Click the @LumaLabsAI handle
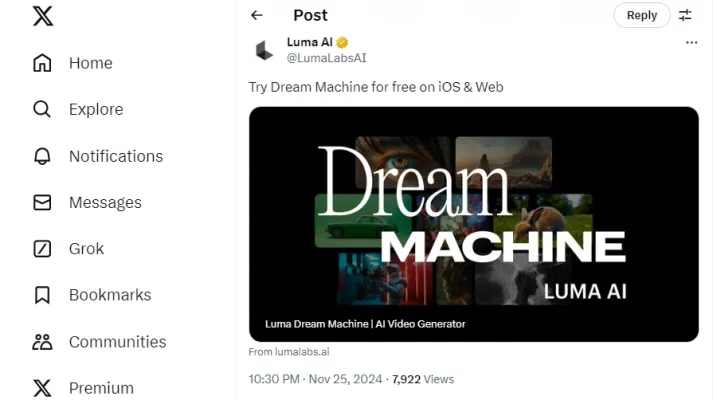This screenshot has width=713, height=400. pyautogui.click(x=326, y=58)
